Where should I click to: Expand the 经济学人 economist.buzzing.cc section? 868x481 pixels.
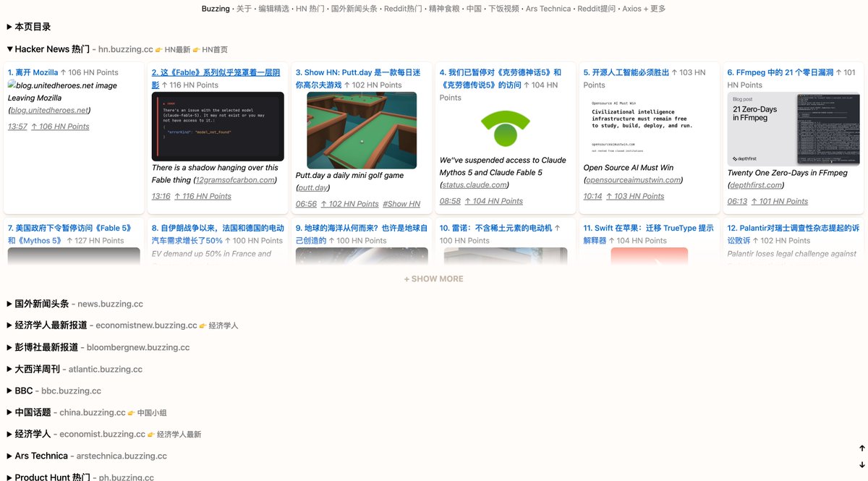pos(29,434)
